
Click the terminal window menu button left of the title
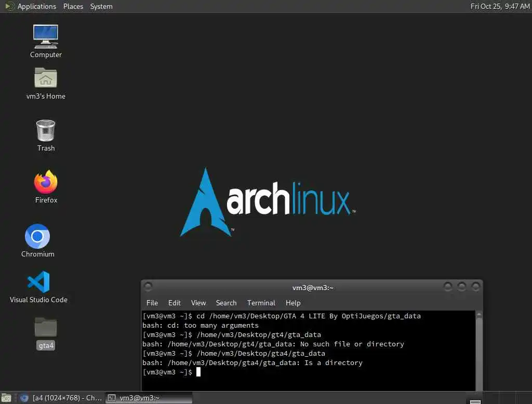[x=148, y=287]
